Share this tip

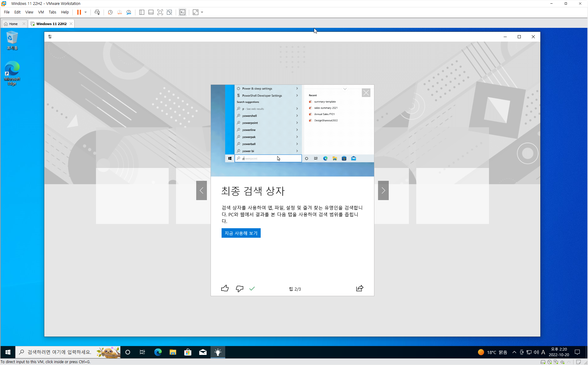pos(360,289)
